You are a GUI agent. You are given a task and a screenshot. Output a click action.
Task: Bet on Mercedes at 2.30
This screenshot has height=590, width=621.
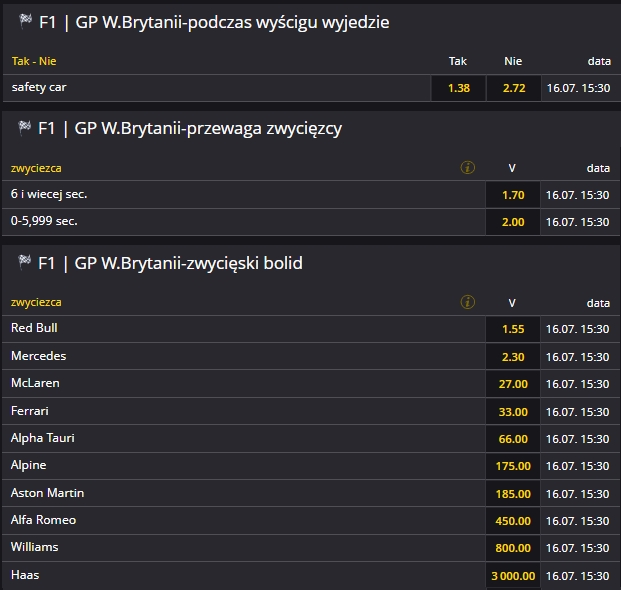click(x=513, y=356)
